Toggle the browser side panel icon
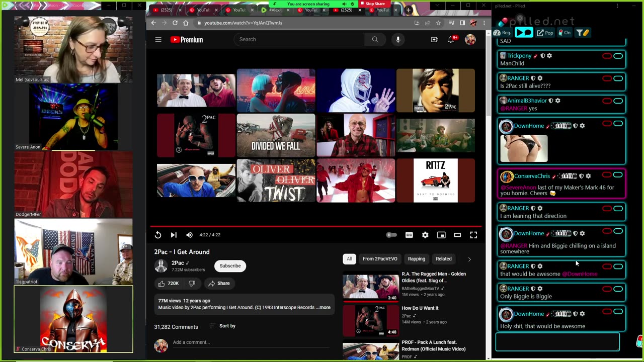This screenshot has width=644, height=362. pos(462,23)
